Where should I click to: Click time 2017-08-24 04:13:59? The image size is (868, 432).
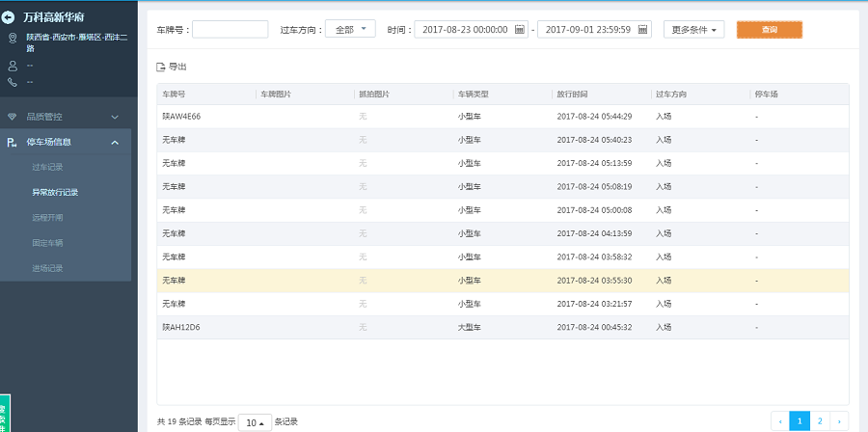tap(594, 233)
